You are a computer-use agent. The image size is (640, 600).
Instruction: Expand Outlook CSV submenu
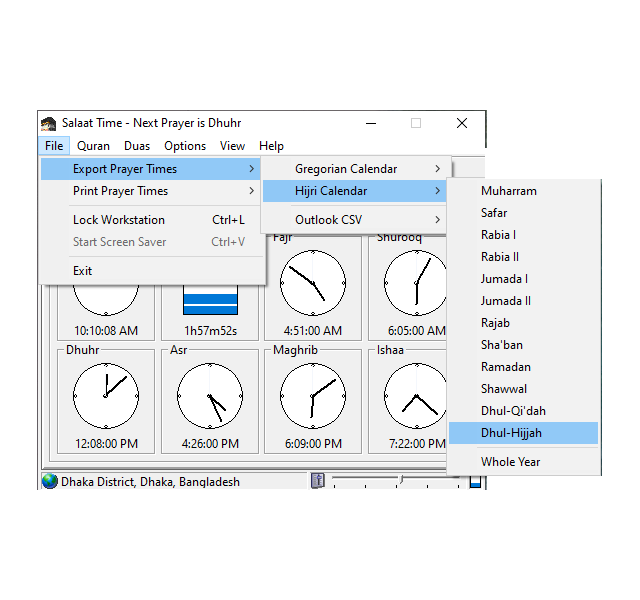click(354, 220)
